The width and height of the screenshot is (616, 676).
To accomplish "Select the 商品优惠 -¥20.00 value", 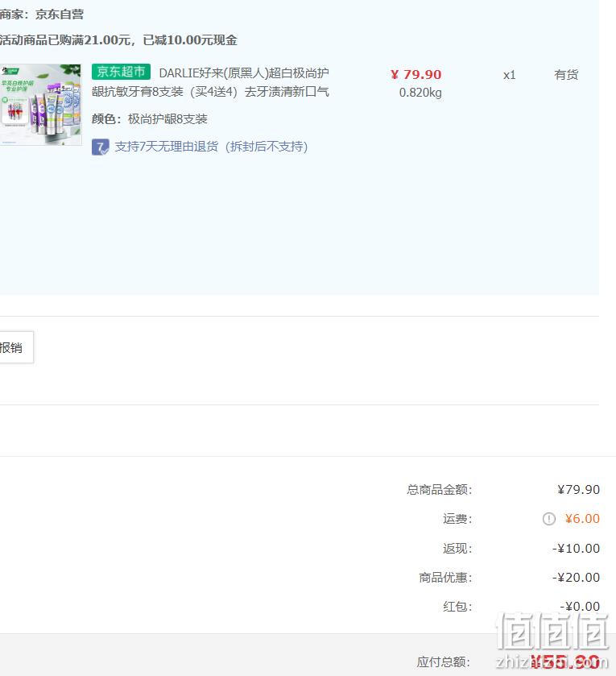I will pyautogui.click(x=576, y=577).
